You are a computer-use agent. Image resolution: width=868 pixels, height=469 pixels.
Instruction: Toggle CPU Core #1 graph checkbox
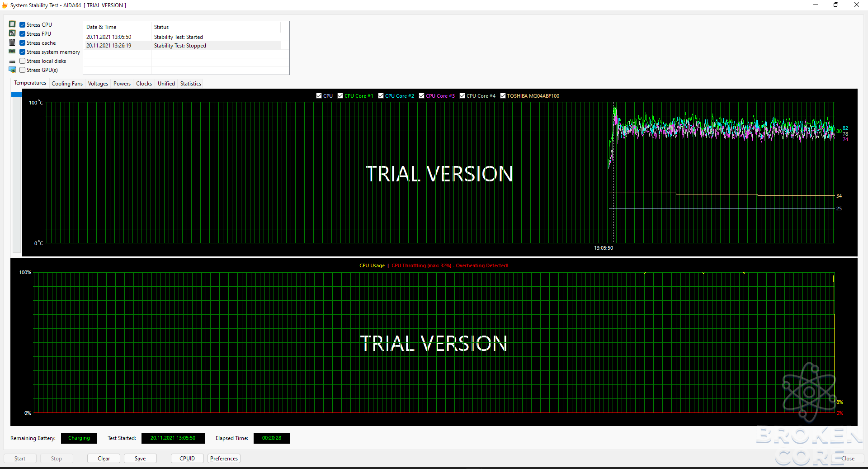point(340,96)
